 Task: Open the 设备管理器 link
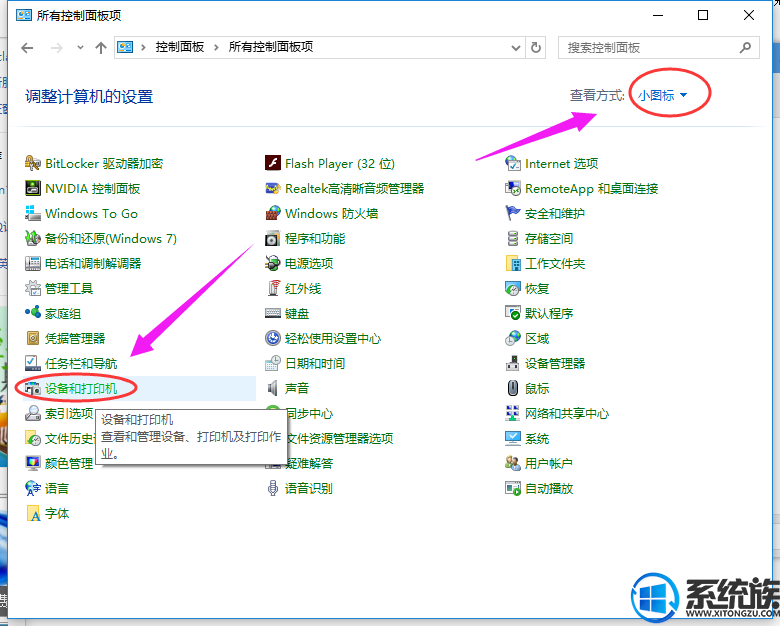(555, 363)
